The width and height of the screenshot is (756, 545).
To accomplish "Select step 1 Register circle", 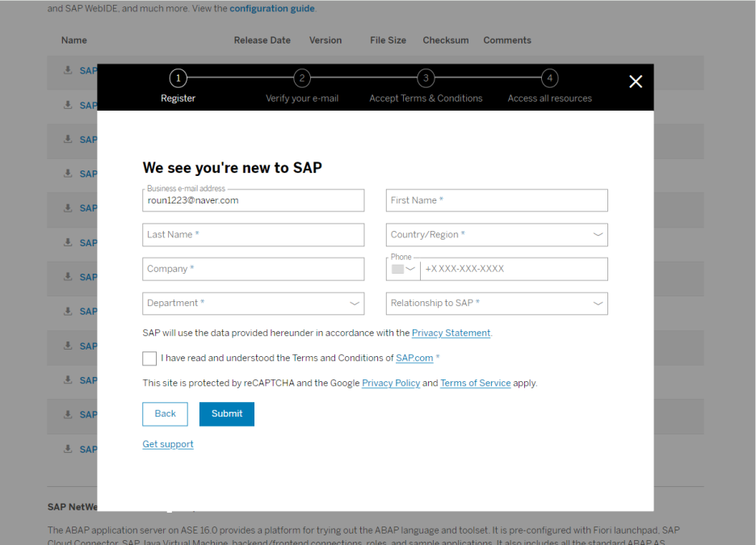I will (178, 78).
